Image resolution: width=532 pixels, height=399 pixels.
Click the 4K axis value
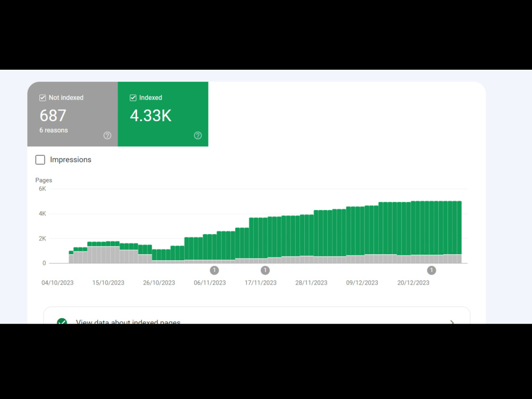[43, 214]
